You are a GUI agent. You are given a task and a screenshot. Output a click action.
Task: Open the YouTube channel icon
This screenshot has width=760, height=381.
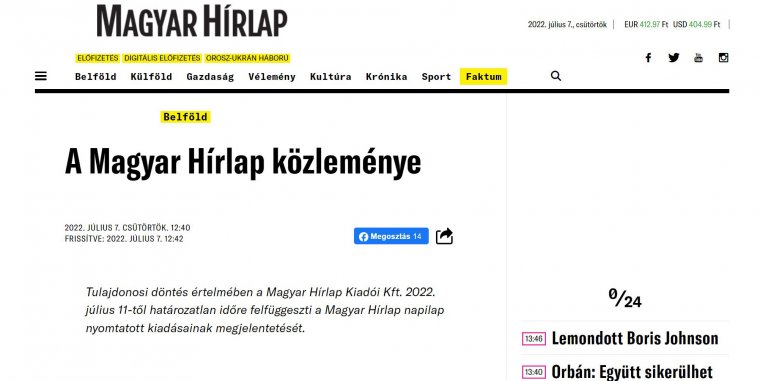[x=698, y=58]
